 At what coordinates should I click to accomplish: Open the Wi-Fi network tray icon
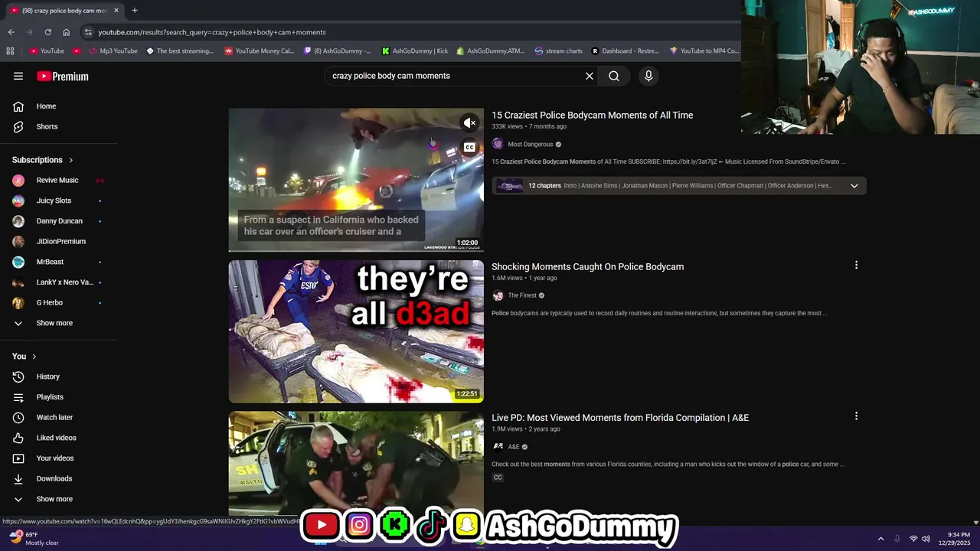pyautogui.click(x=913, y=539)
